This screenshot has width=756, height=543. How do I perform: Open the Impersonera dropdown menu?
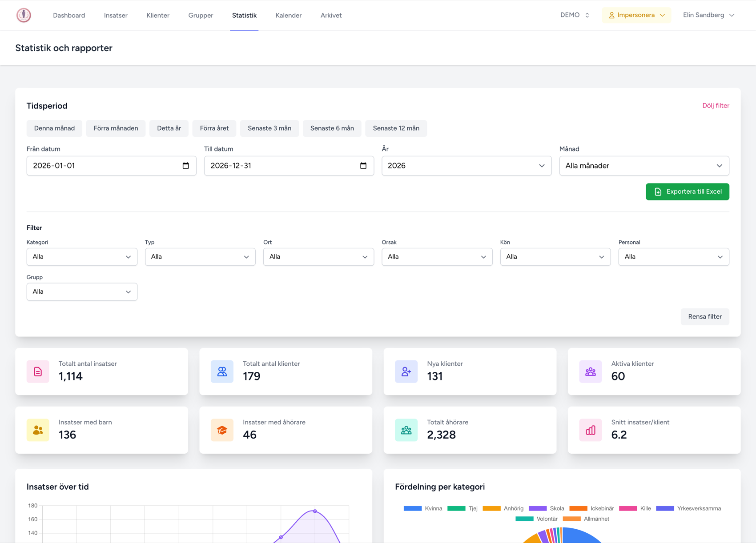click(x=636, y=15)
